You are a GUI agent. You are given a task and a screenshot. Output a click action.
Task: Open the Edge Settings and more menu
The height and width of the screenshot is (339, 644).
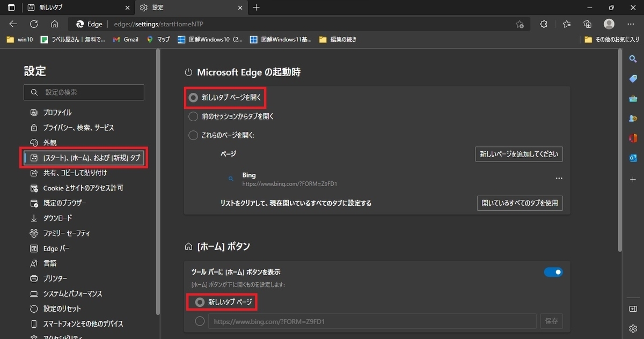pyautogui.click(x=631, y=24)
